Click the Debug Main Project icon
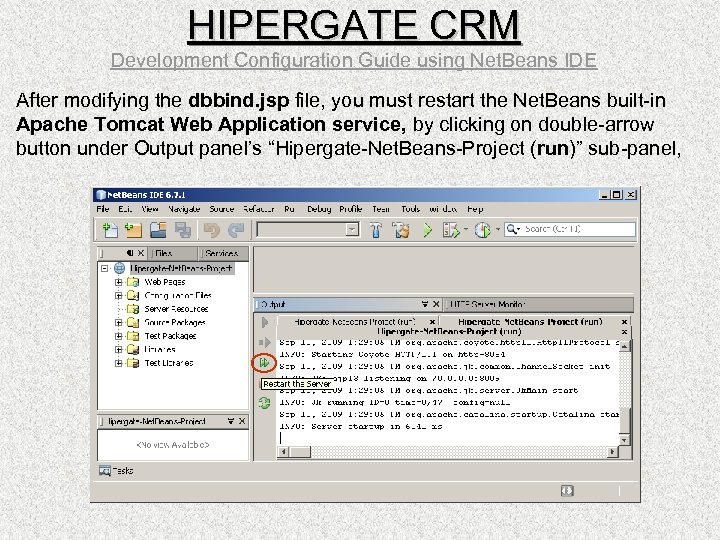The width and height of the screenshot is (720, 540). [451, 230]
